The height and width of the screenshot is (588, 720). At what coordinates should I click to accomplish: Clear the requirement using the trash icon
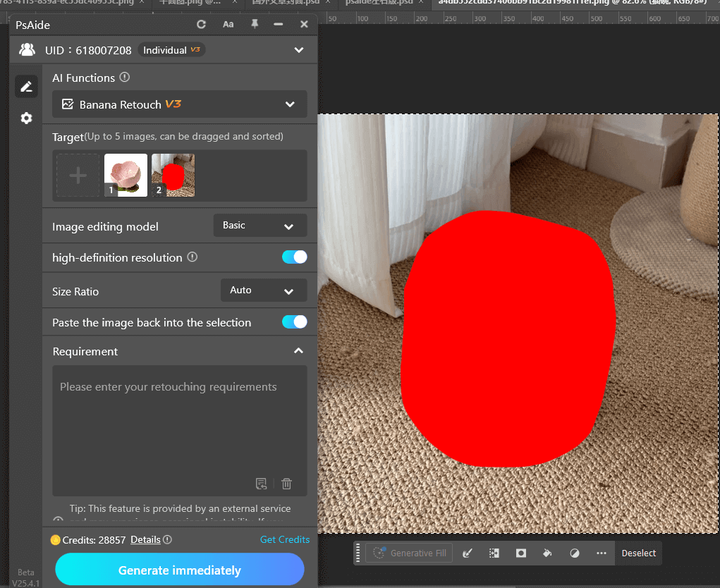(x=286, y=484)
